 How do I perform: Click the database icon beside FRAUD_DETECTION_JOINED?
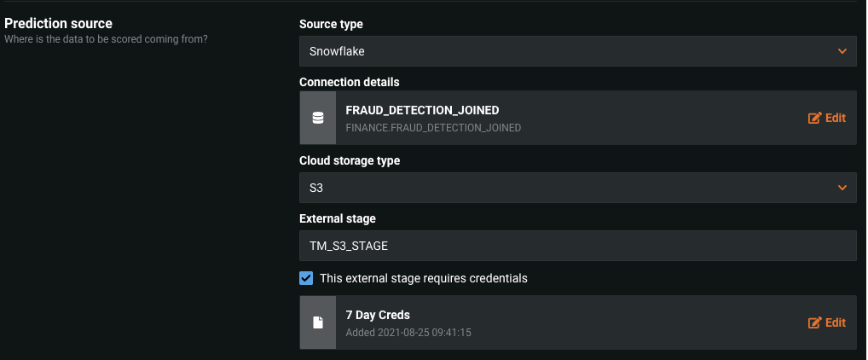click(317, 119)
